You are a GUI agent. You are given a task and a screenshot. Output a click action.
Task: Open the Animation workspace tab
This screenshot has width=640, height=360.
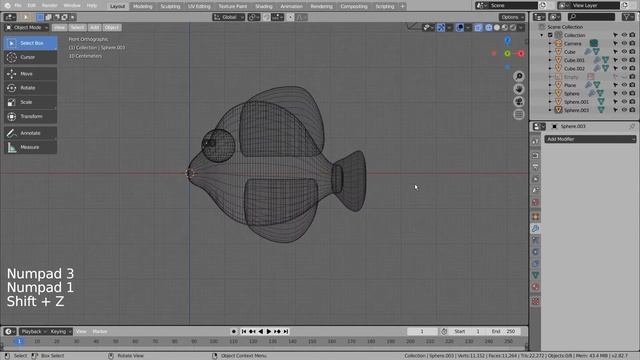coord(291,6)
